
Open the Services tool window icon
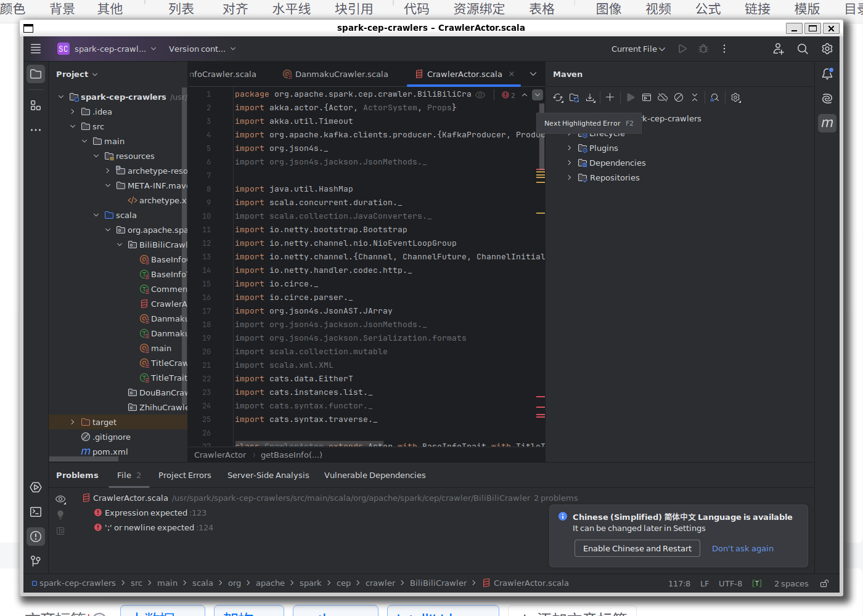36,487
